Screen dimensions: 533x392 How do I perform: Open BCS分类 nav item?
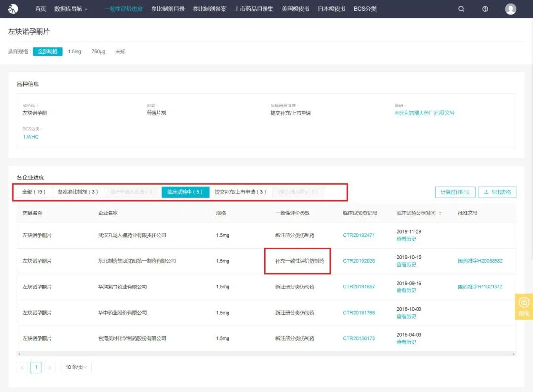pyautogui.click(x=365, y=9)
